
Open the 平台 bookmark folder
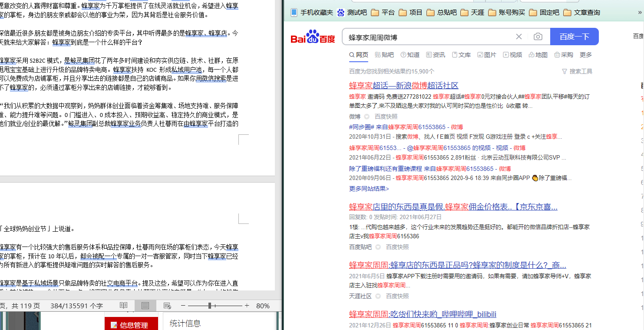click(x=383, y=12)
